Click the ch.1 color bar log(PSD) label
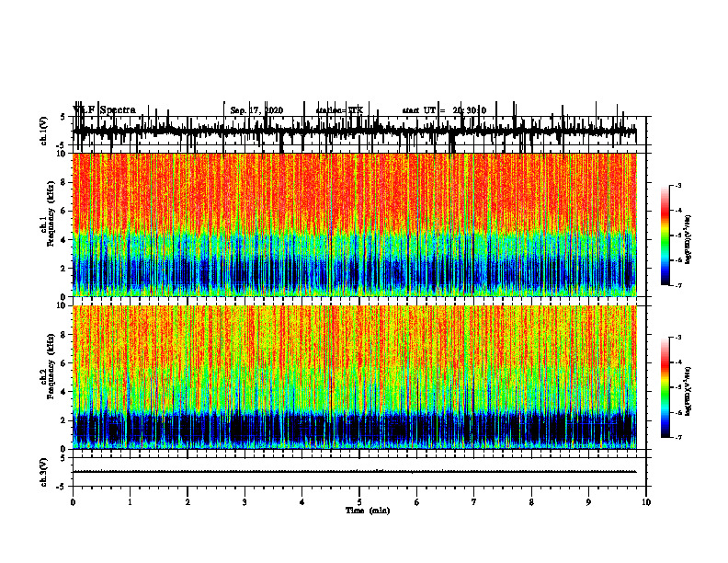This screenshot has height=563, width=728. 688,239
